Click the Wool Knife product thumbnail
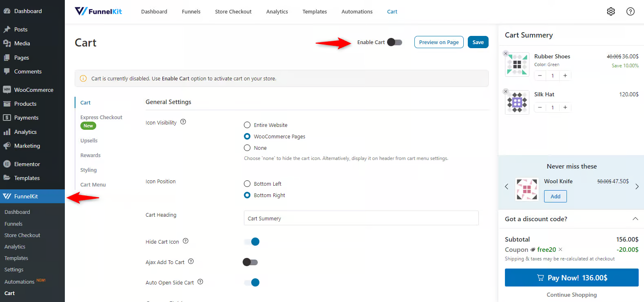This screenshot has height=302, width=644. 527,189
